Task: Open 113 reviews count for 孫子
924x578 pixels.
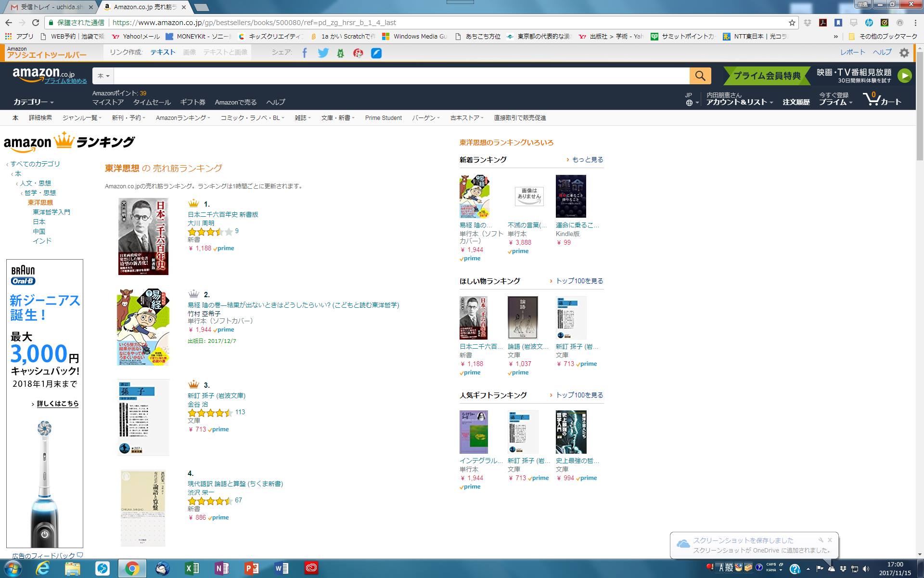Action: coord(240,412)
